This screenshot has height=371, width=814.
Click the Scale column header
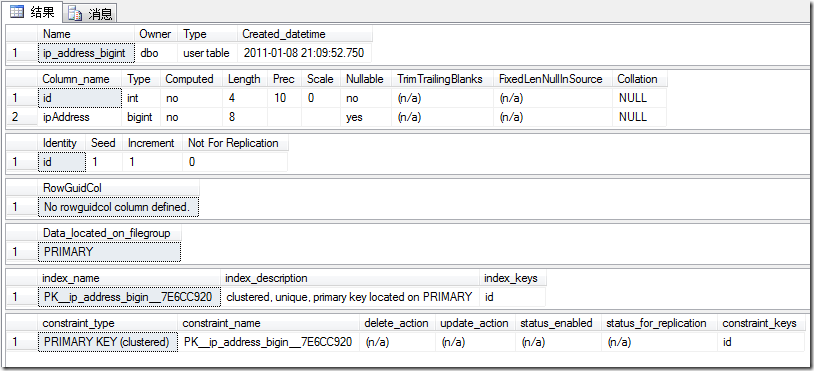pos(322,79)
